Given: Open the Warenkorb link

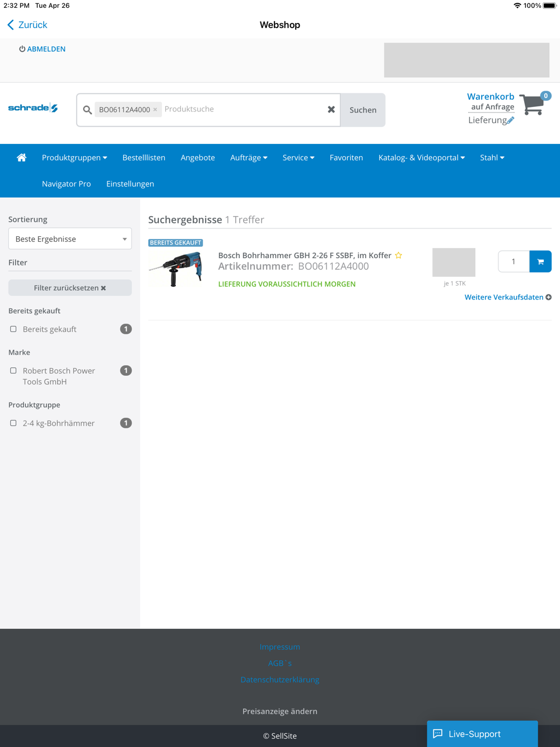Looking at the screenshot, I should tap(491, 96).
